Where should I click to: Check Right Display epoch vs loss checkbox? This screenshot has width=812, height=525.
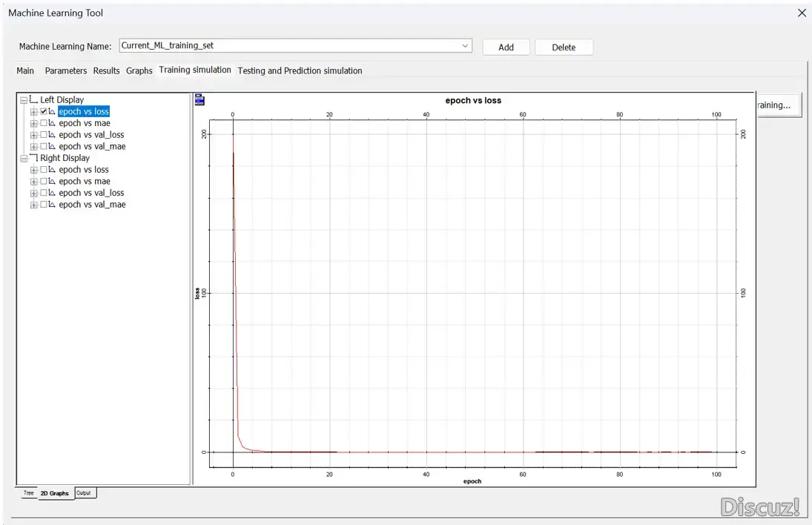pyautogui.click(x=44, y=170)
